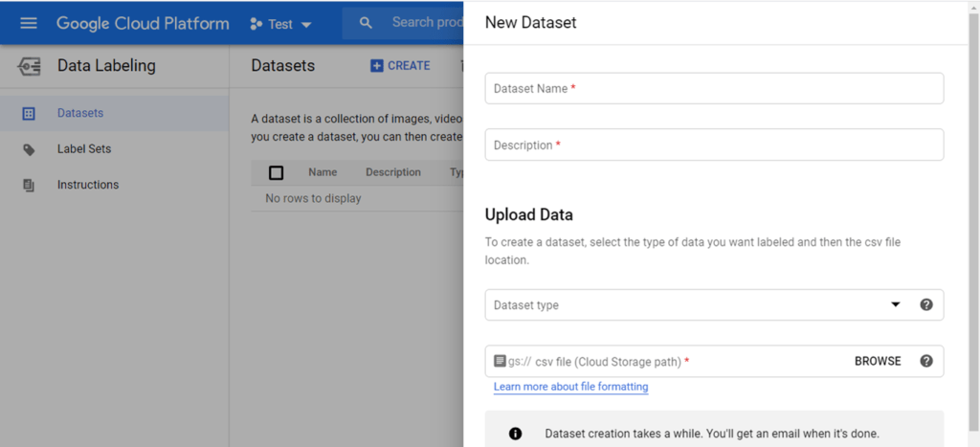The height and width of the screenshot is (447, 980).
Task: Click the Name column header
Action: 323,172
